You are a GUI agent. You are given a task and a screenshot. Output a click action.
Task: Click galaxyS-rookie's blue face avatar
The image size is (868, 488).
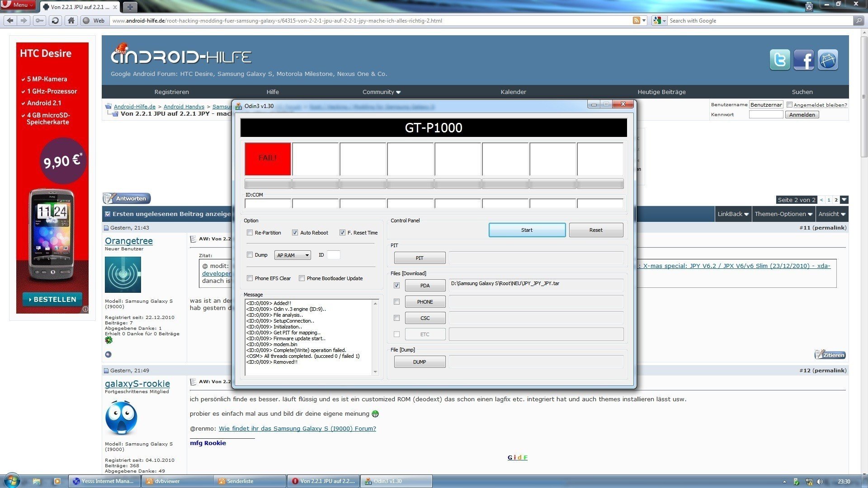[x=121, y=418]
